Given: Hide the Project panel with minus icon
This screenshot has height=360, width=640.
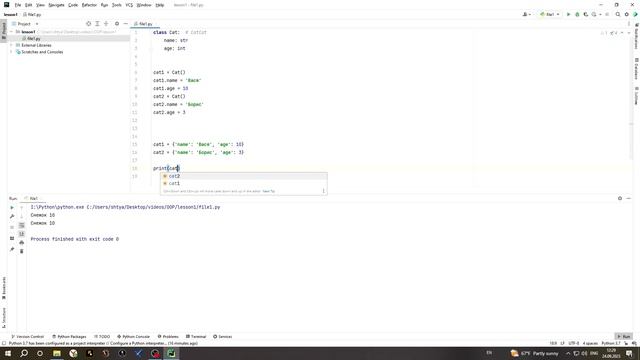Looking at the screenshot, I should point(126,24).
